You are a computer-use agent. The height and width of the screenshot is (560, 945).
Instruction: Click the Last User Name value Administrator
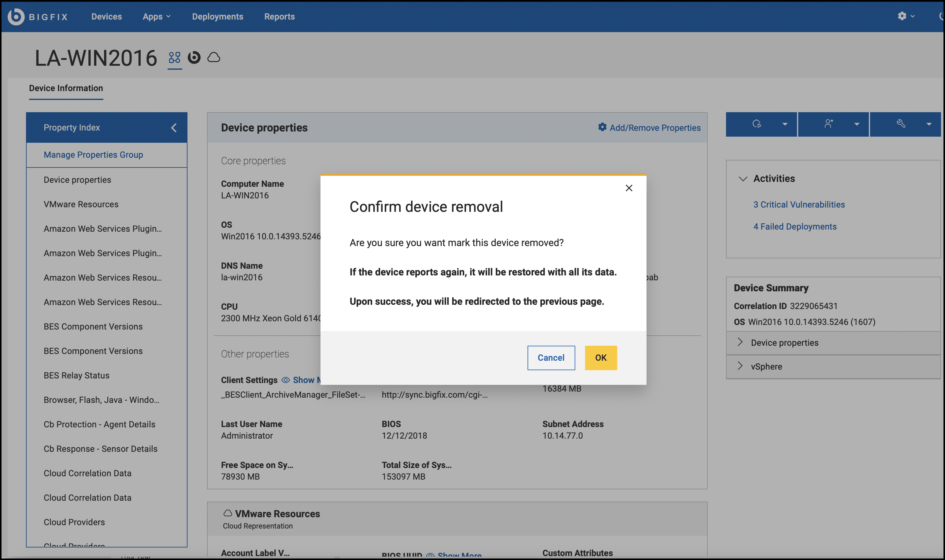click(247, 436)
